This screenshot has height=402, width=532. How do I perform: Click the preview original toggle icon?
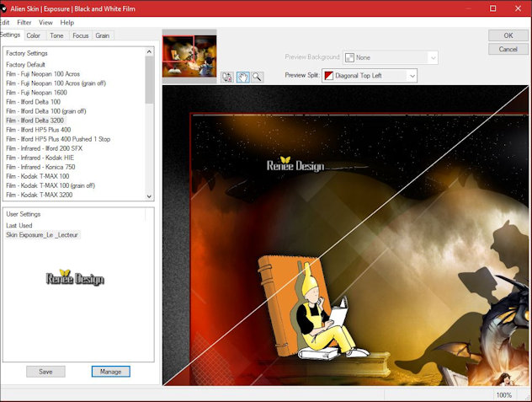(227, 78)
